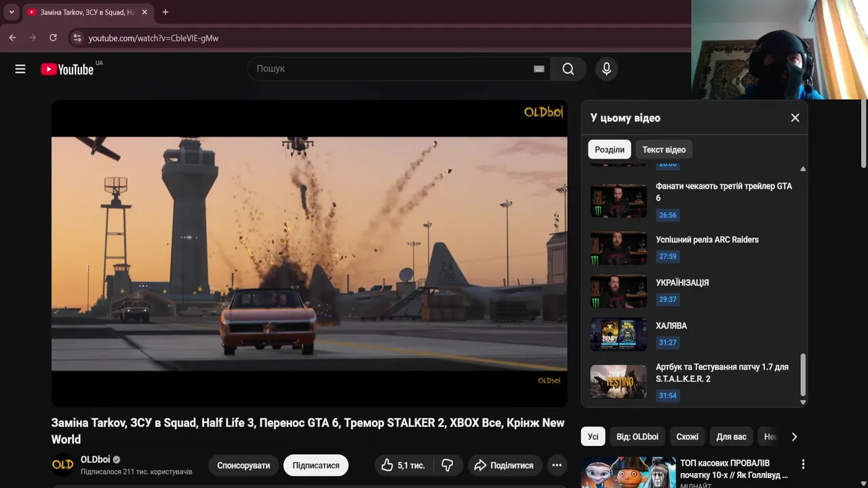Jump to chapter 'Успішний реліз ARC Raiders'
This screenshot has width=868, height=488.
coord(707,239)
